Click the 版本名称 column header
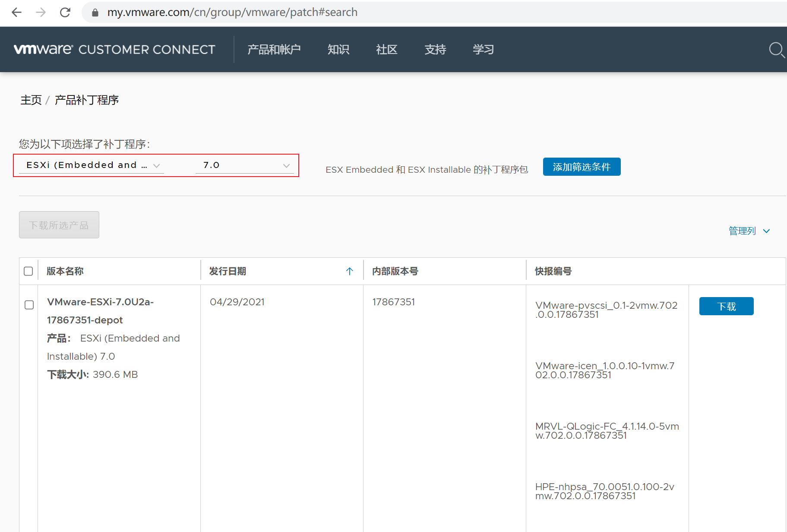This screenshot has height=532, width=787. click(x=65, y=271)
